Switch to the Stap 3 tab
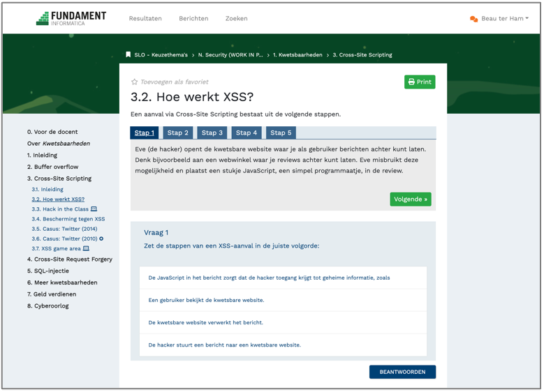 tap(212, 133)
